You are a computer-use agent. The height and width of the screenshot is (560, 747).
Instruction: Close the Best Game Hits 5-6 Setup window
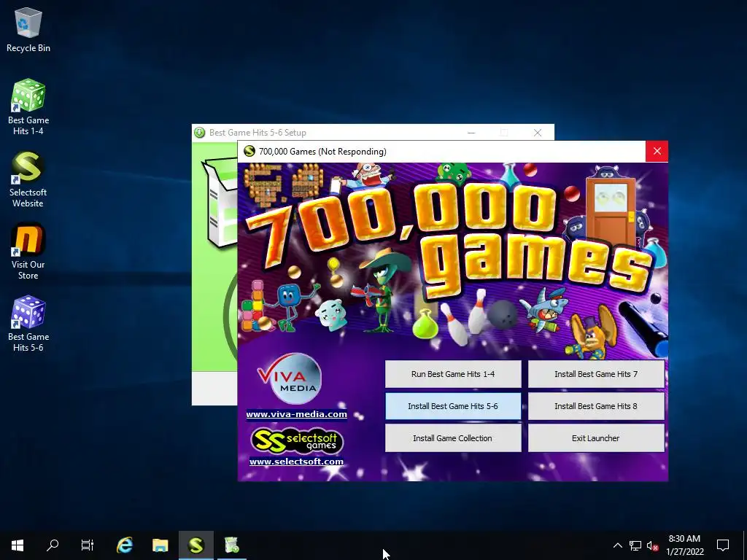point(538,133)
